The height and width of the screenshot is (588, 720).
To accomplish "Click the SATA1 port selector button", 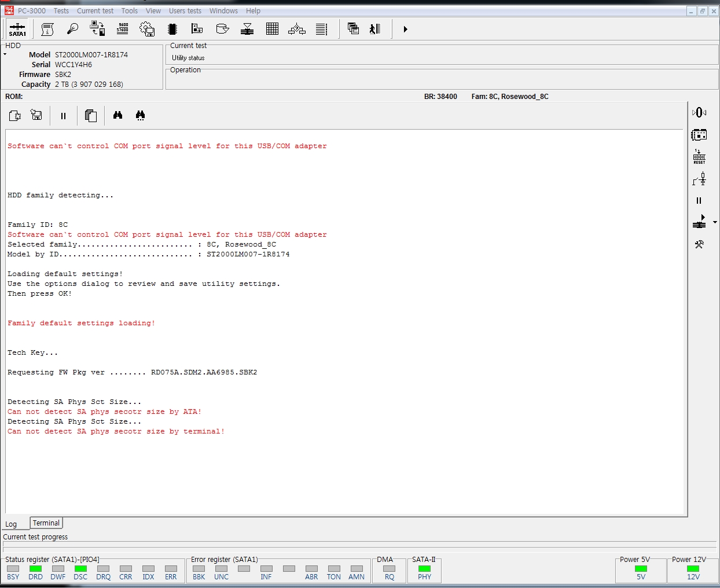I will pyautogui.click(x=17, y=29).
